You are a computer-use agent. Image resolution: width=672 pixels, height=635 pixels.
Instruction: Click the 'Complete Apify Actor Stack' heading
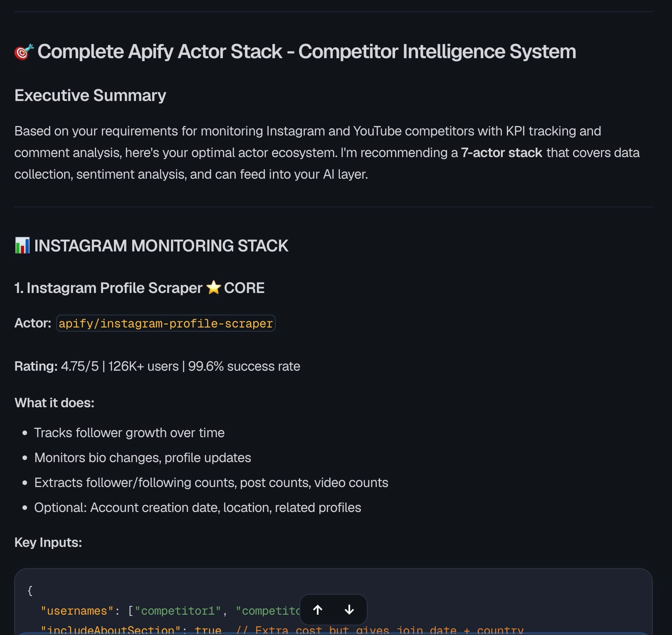[306, 52]
